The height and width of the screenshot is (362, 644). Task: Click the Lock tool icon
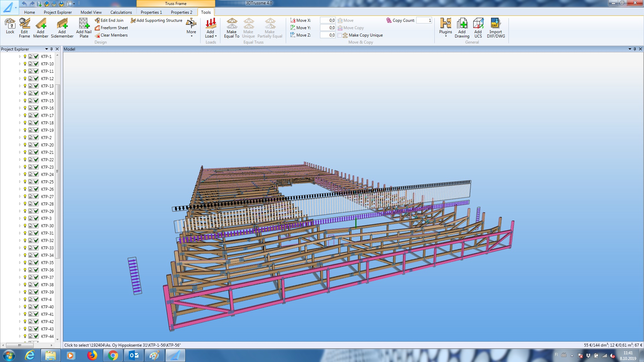(10, 24)
